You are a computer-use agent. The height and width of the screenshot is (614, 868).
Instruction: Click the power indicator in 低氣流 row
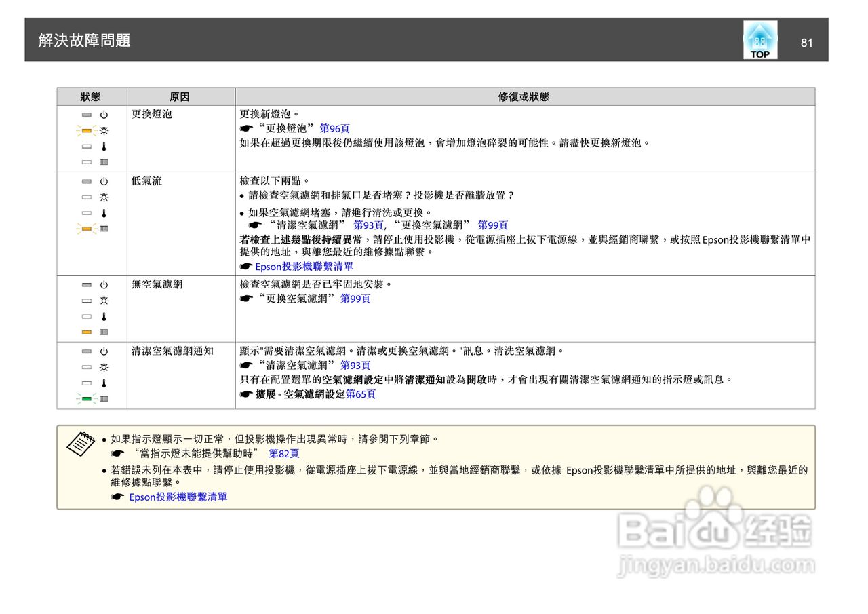[x=87, y=182]
